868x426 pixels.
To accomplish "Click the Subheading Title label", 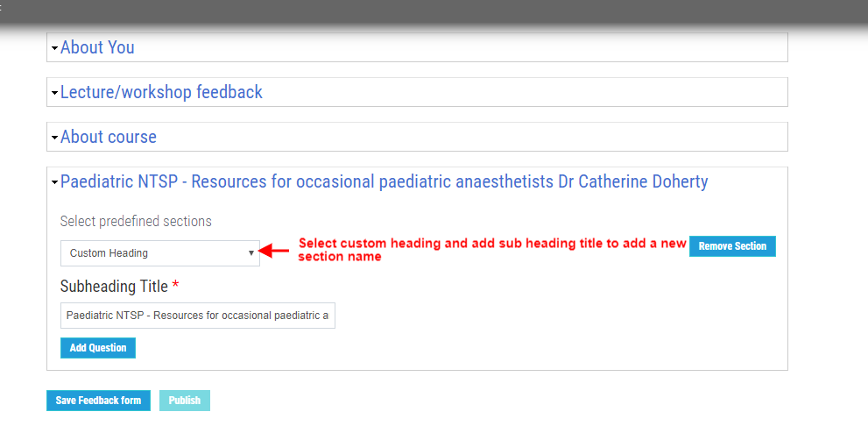I will (x=114, y=287).
